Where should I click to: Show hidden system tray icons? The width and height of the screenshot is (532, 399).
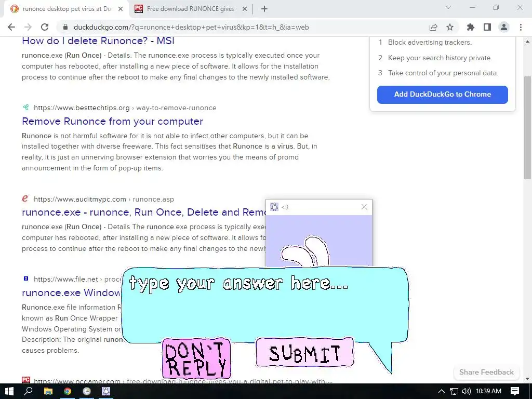point(441,391)
